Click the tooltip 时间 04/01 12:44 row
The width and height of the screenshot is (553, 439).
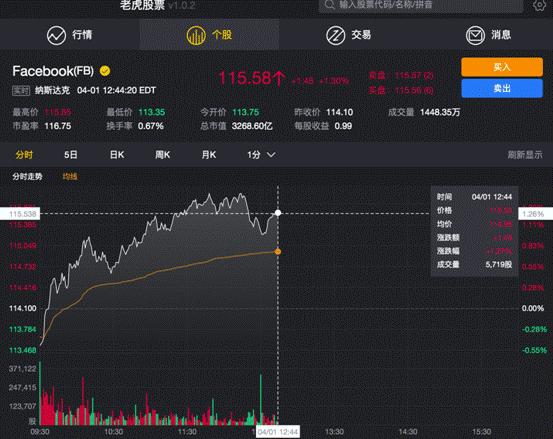click(x=474, y=197)
